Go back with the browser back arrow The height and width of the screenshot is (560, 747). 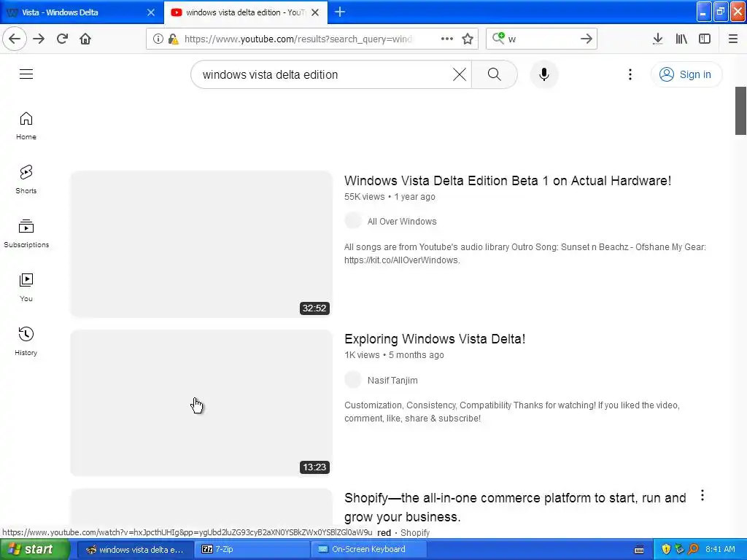(15, 39)
